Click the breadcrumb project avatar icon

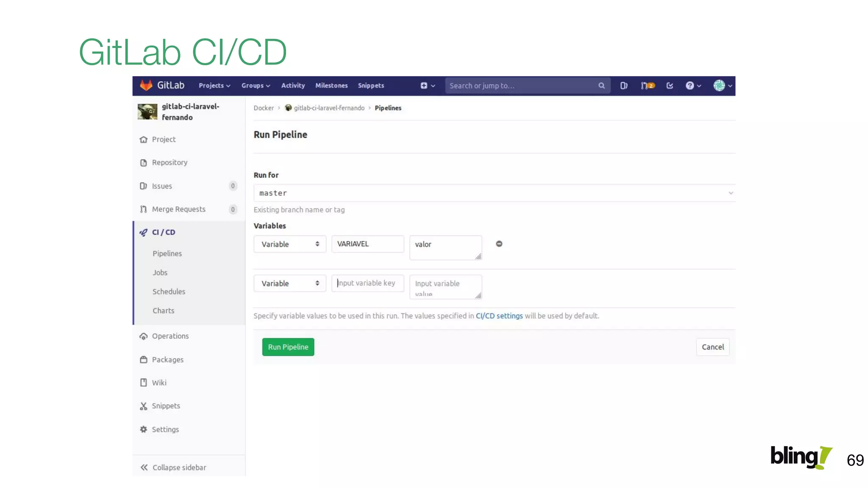click(x=288, y=108)
